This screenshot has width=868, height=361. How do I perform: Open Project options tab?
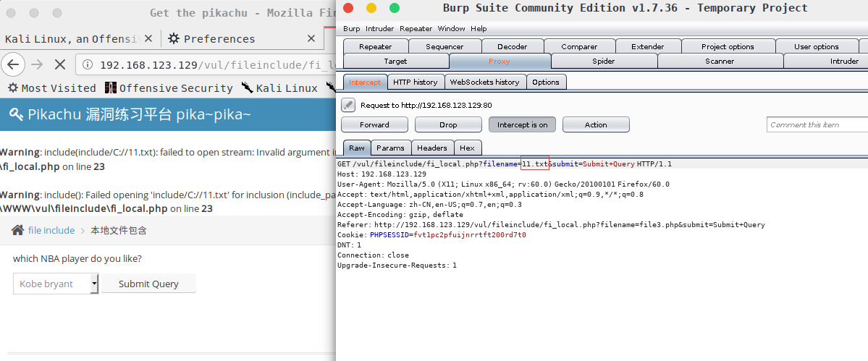click(728, 46)
